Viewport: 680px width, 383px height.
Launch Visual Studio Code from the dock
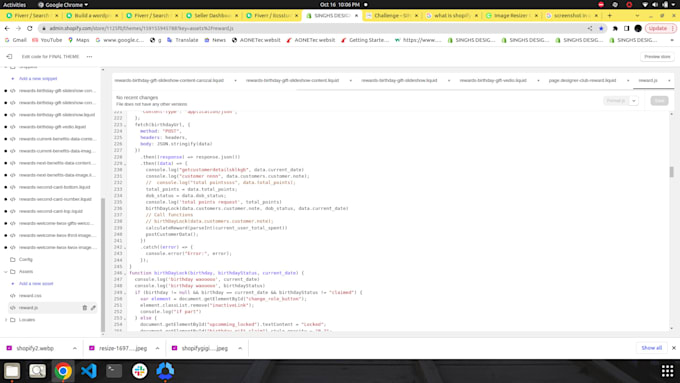88,371
